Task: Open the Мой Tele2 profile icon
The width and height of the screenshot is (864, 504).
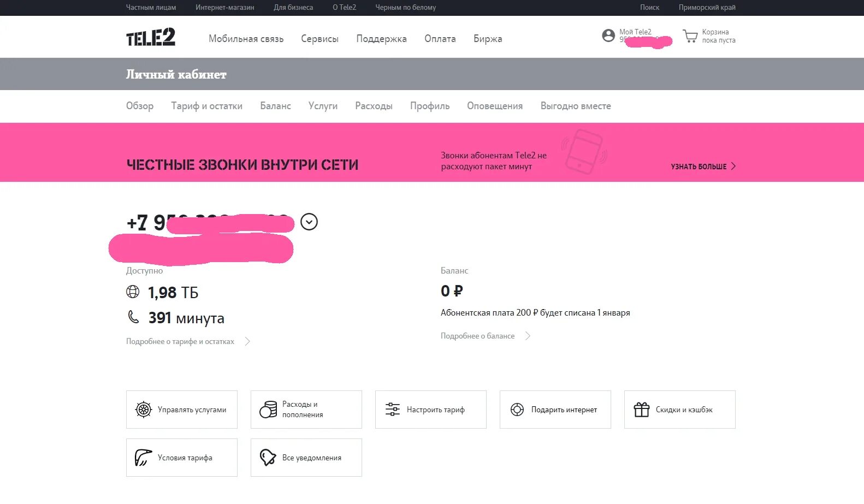Action: [608, 35]
